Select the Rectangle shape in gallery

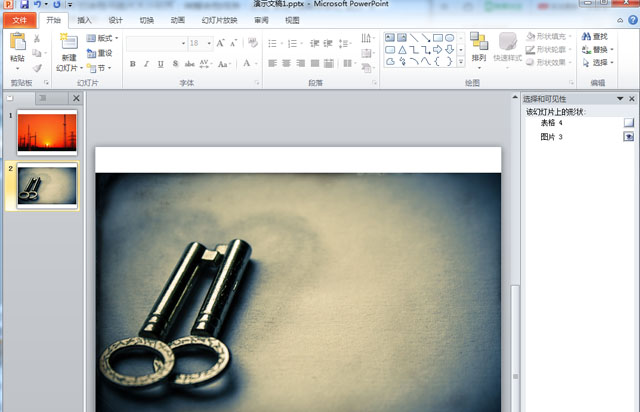pos(438,38)
